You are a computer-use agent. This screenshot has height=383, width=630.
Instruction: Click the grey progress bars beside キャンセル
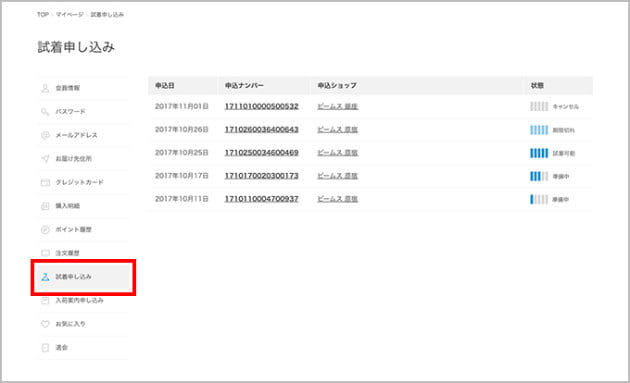coord(539,107)
